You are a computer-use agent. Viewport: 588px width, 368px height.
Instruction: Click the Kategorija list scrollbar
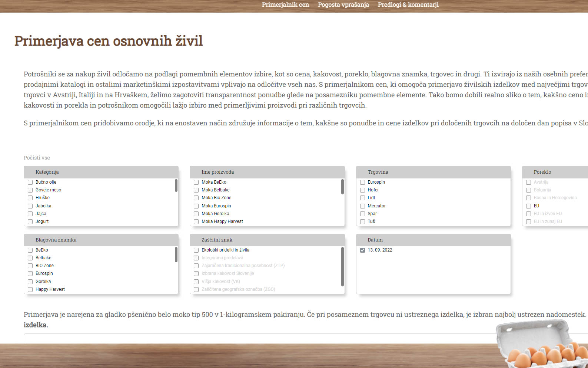176,185
